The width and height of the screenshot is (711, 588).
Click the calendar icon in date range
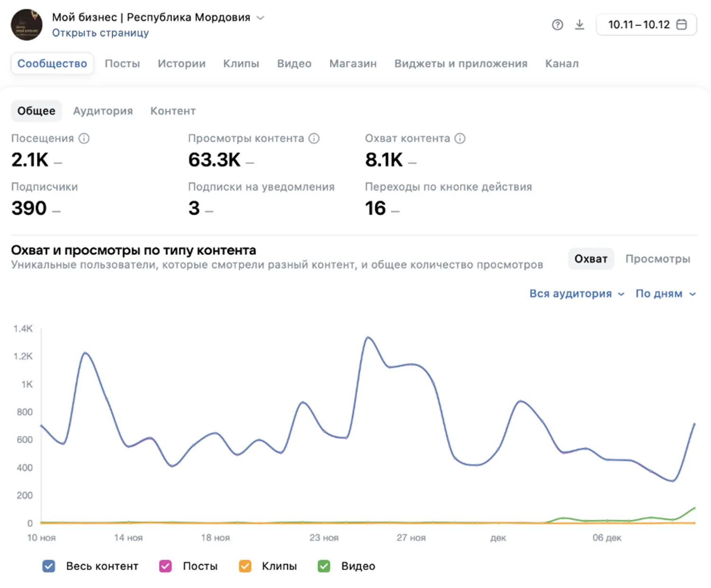(x=682, y=25)
